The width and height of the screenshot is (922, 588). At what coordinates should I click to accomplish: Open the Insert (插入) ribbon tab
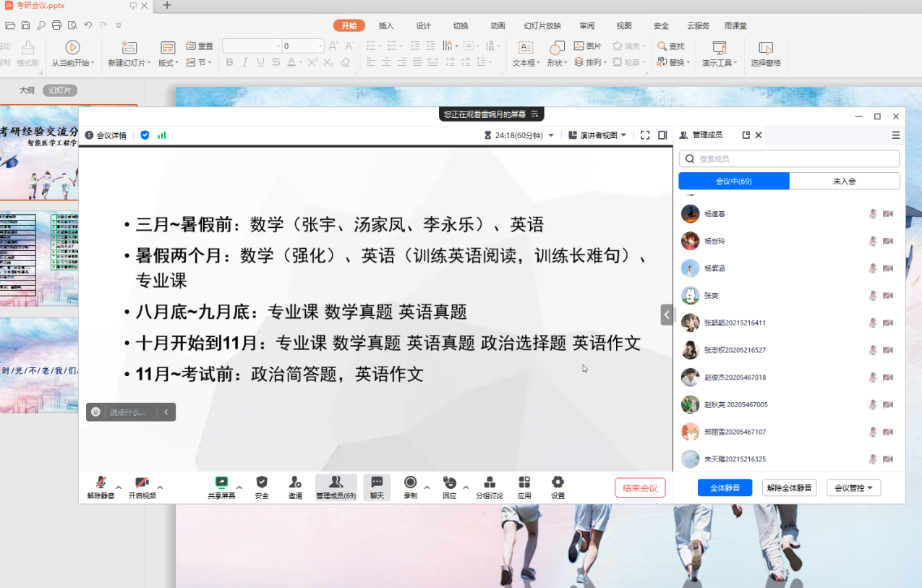(386, 25)
